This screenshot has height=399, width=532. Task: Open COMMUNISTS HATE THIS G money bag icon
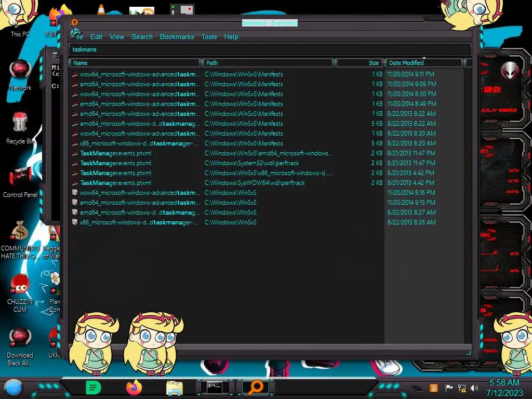point(20,240)
